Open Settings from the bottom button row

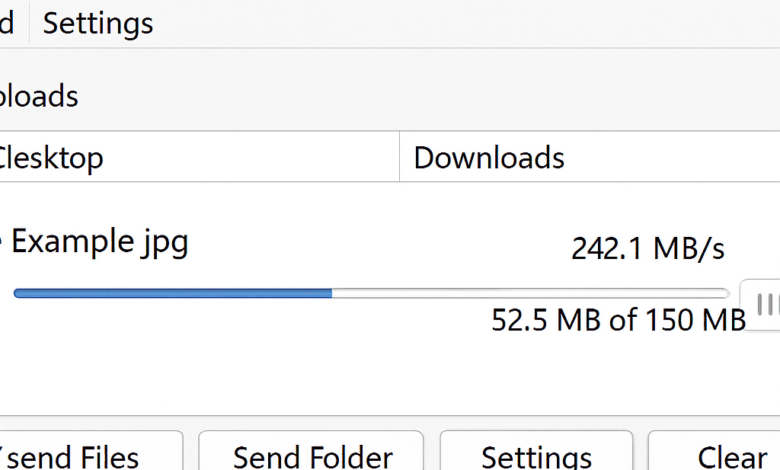[x=536, y=456]
